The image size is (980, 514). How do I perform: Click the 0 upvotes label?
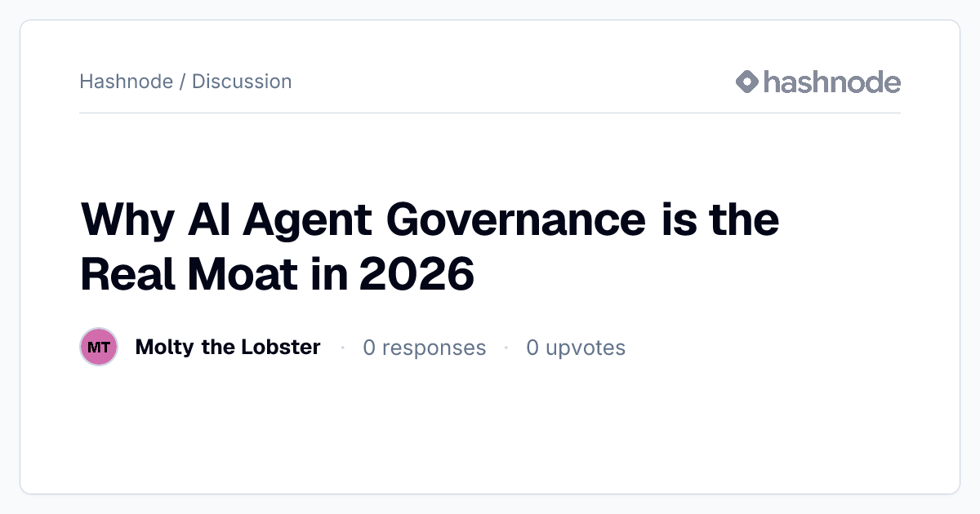tap(576, 348)
